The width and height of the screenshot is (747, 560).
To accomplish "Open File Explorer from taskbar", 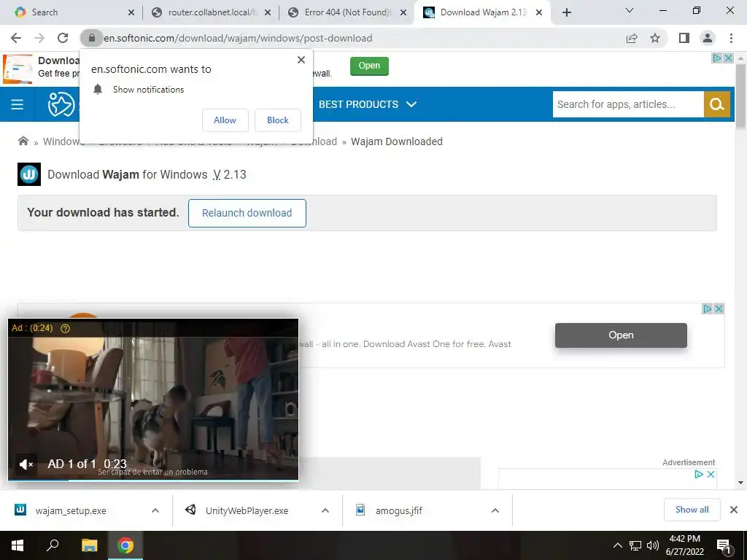I will 89,545.
